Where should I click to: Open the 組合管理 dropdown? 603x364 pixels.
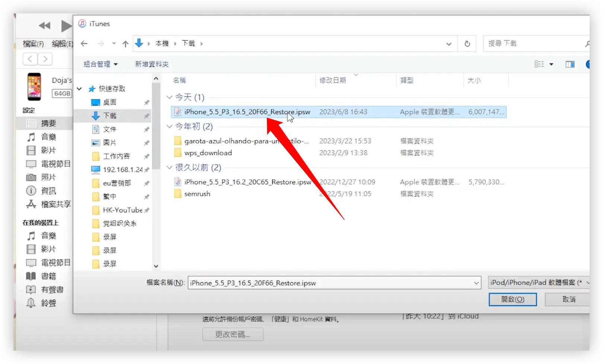point(99,64)
